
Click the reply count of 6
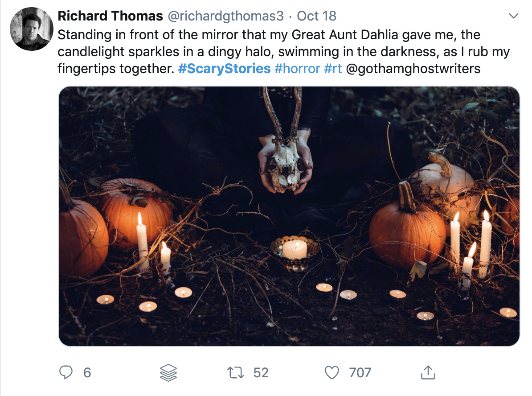click(87, 373)
